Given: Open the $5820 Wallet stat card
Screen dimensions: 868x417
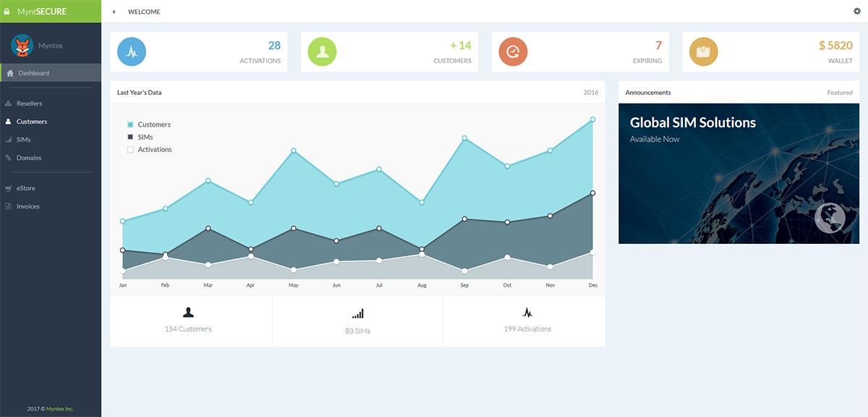Looking at the screenshot, I should [771, 51].
